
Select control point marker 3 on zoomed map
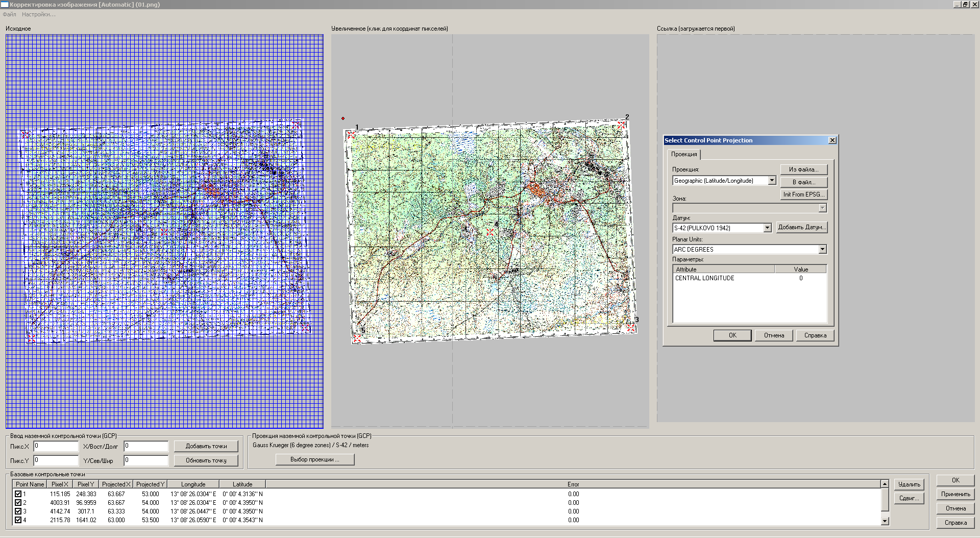(x=631, y=327)
